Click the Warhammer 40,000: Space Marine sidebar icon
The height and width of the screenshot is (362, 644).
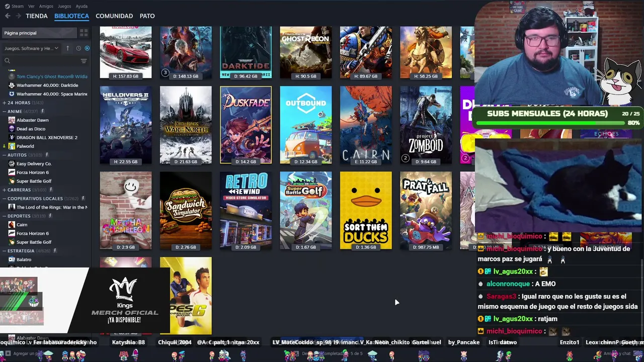point(12,94)
